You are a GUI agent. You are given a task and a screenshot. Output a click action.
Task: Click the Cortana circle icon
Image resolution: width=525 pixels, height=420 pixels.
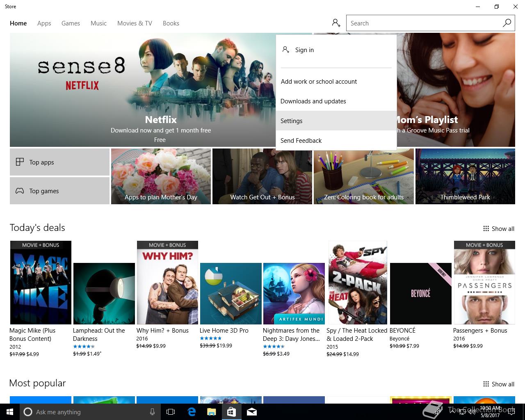coord(28,412)
